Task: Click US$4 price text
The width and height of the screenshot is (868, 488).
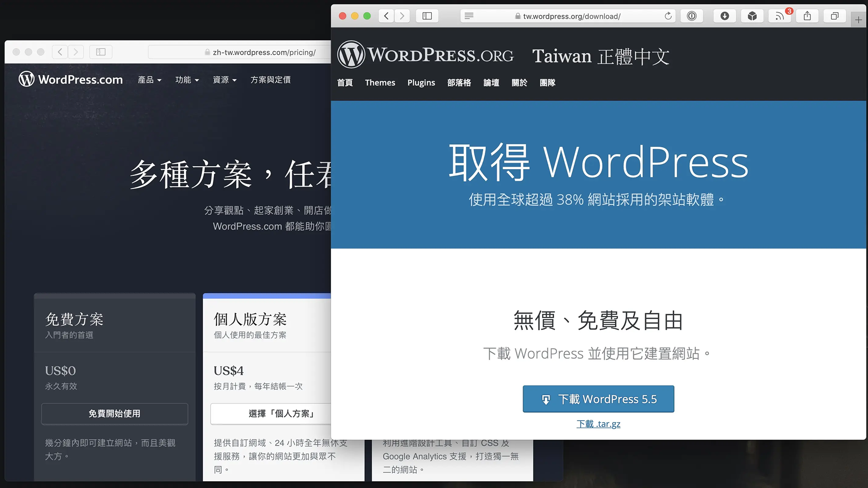Action: pos(229,371)
